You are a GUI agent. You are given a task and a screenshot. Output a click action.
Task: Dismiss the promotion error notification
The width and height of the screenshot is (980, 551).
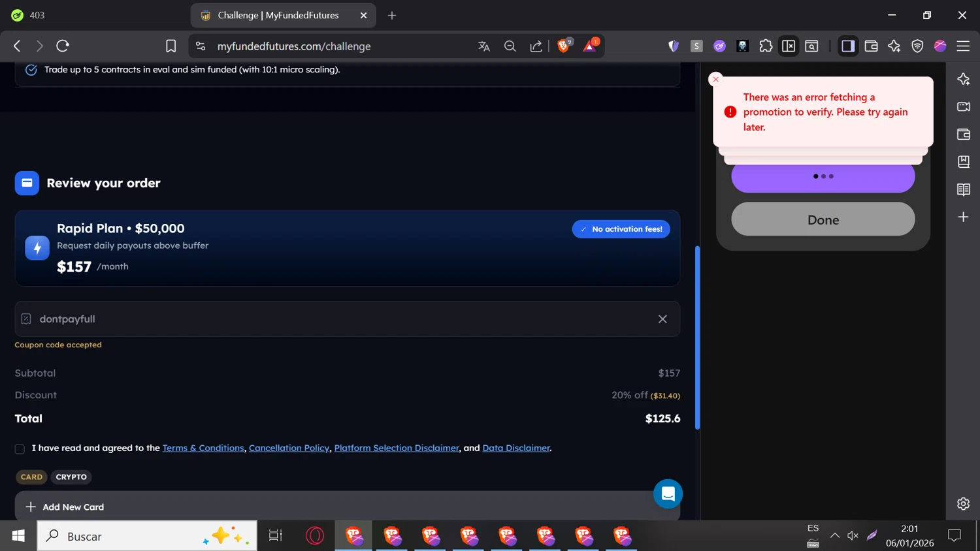(715, 79)
